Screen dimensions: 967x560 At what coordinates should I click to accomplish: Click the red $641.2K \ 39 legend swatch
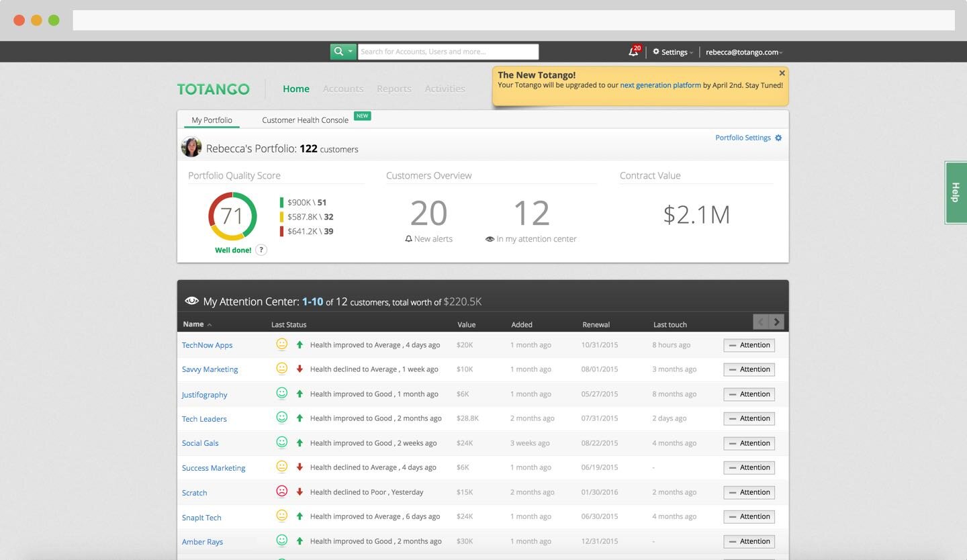(282, 231)
